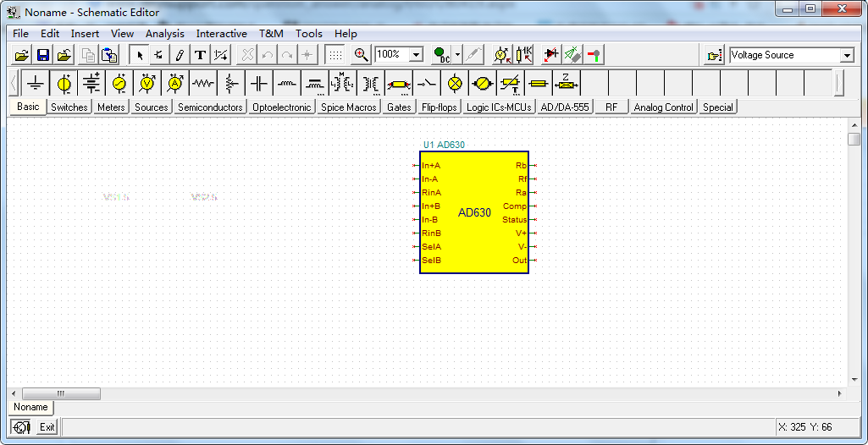Click the red-green probe icon
Viewport: 868px width, 445px height.
pyautogui.click(x=594, y=55)
